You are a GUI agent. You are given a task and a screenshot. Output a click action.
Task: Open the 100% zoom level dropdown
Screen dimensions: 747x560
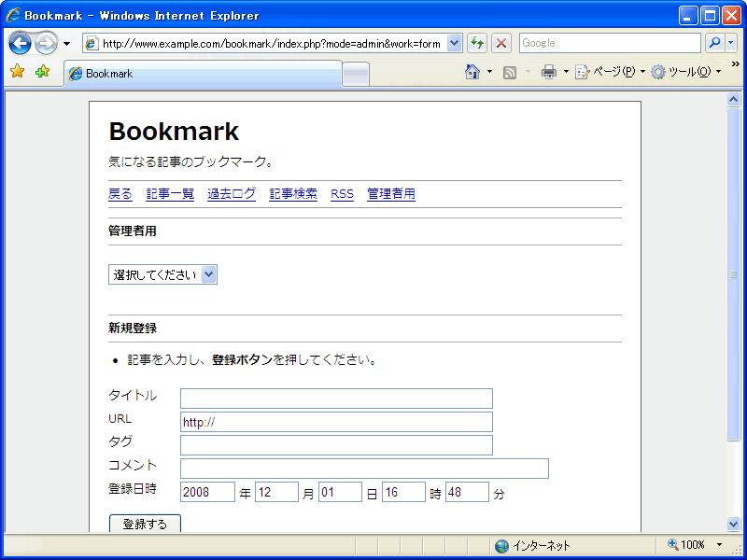719,545
